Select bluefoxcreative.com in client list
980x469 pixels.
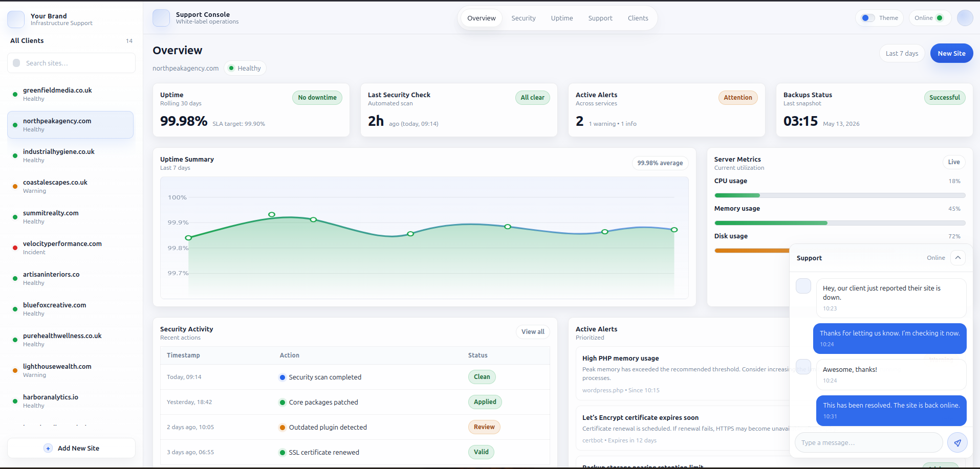point(70,309)
